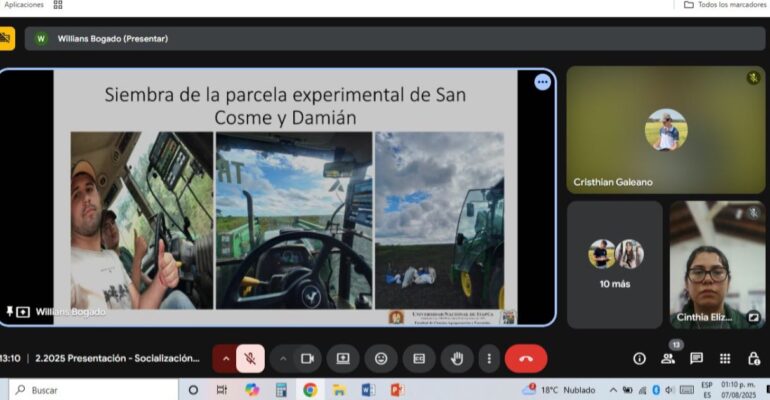770x400 pixels.
Task: Open the emoji reactions button
Action: pos(381,359)
